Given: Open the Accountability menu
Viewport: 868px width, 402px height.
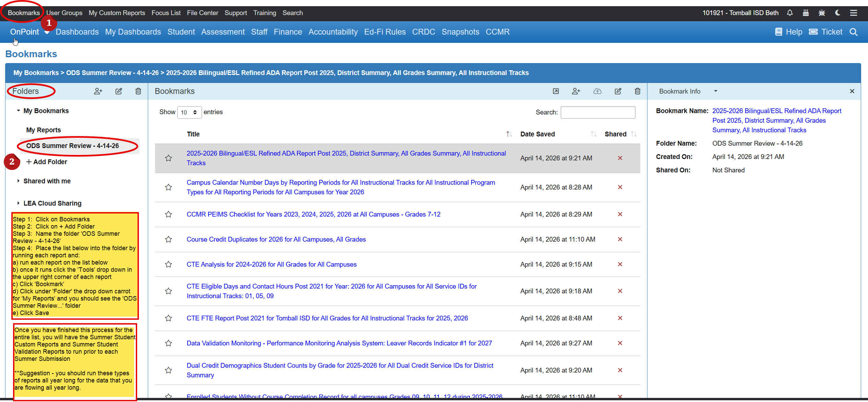Looking at the screenshot, I should pyautogui.click(x=333, y=32).
